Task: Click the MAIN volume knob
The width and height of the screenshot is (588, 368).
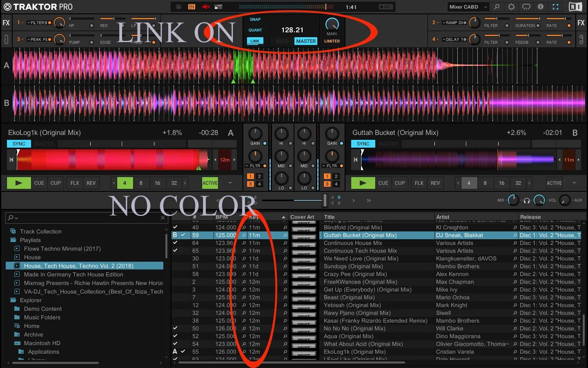Action: (332, 24)
